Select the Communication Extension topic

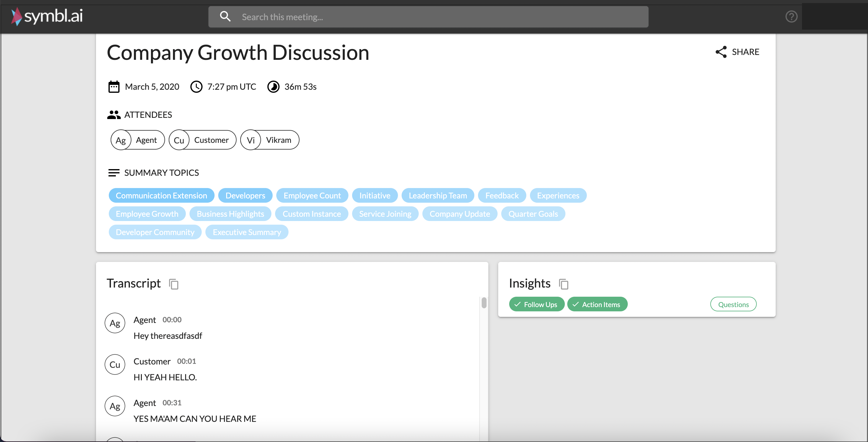tap(161, 196)
